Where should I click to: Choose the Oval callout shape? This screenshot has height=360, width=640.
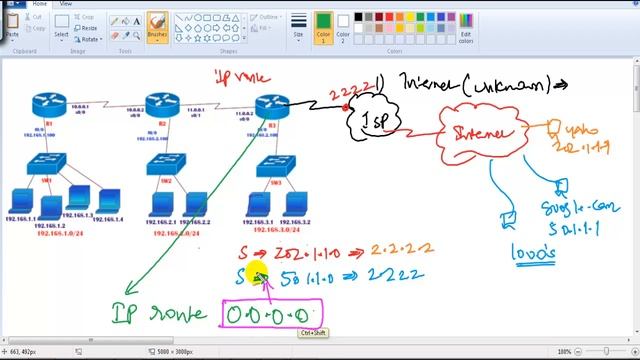[x=226, y=38]
